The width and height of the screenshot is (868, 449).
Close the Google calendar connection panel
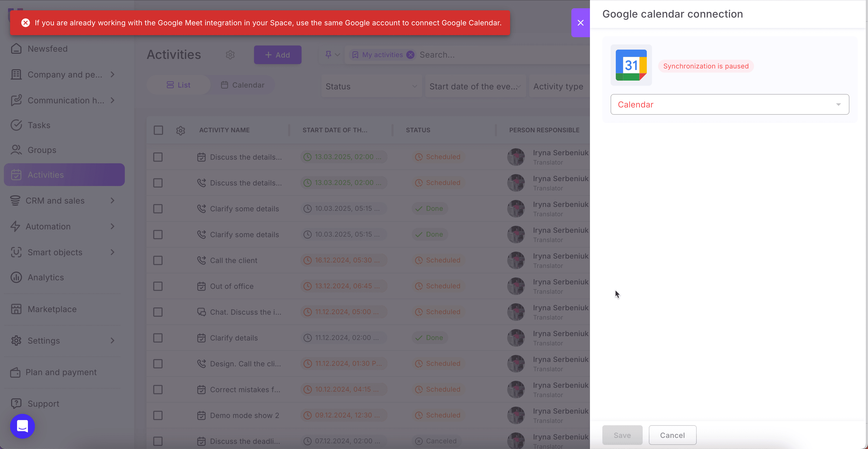pos(580,22)
